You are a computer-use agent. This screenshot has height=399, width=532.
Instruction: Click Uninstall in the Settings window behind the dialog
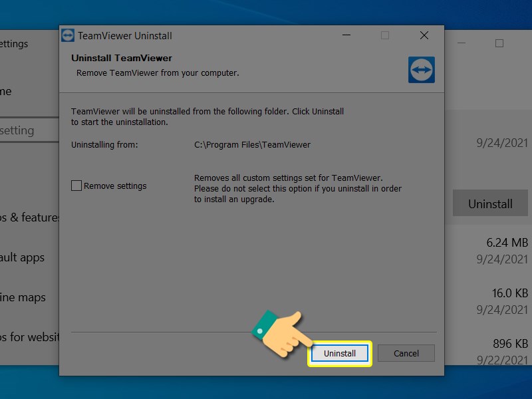(490, 203)
